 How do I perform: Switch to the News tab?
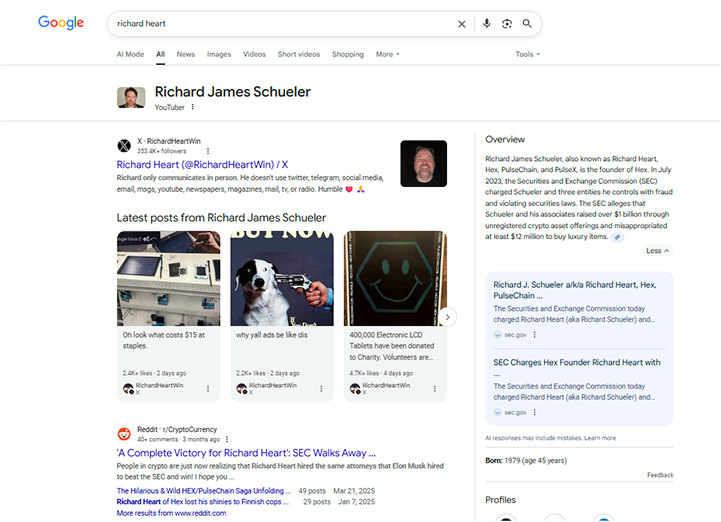coord(186,54)
